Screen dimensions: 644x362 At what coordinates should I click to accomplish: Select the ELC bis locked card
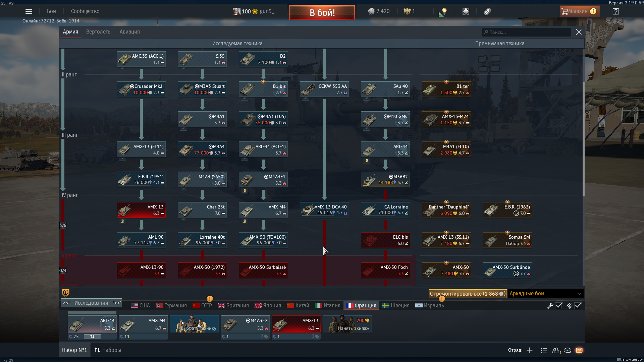click(x=385, y=240)
